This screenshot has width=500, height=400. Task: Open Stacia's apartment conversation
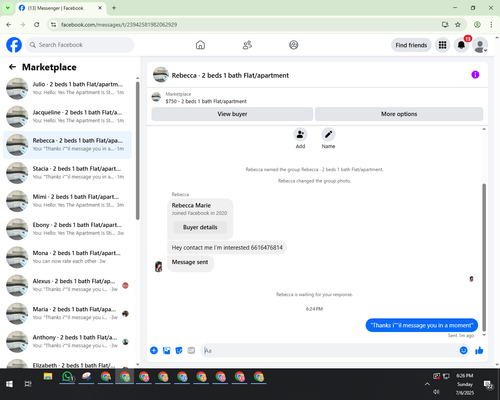click(67, 173)
